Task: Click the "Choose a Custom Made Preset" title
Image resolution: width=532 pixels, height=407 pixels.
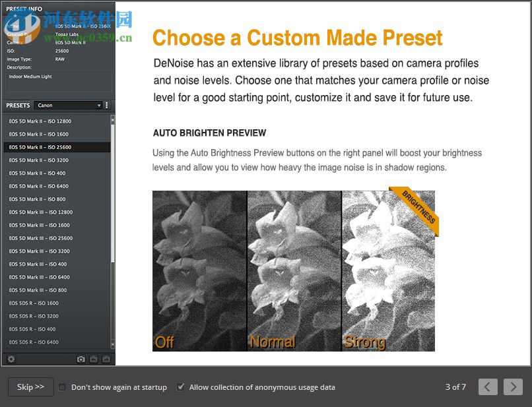Action: point(298,38)
